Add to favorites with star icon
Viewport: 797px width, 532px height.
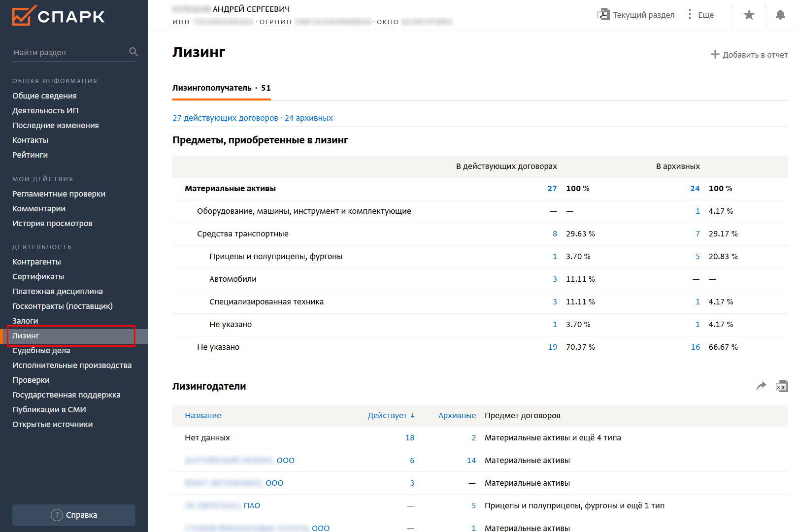point(749,15)
